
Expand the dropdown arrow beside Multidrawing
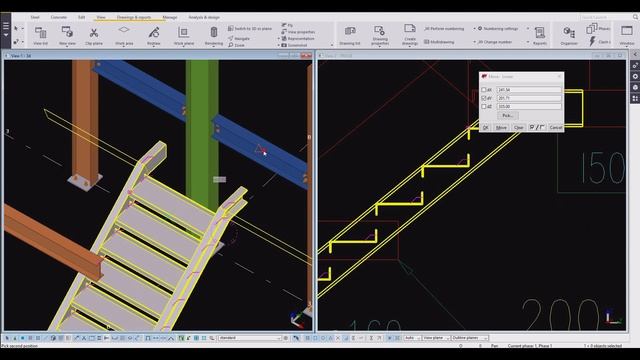(474, 42)
